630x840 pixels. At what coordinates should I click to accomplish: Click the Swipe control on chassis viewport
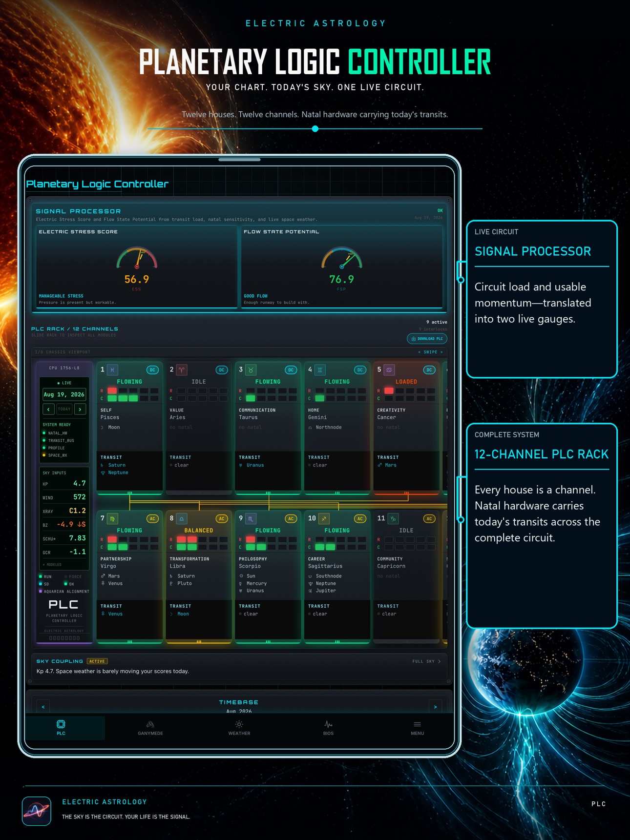(x=430, y=352)
